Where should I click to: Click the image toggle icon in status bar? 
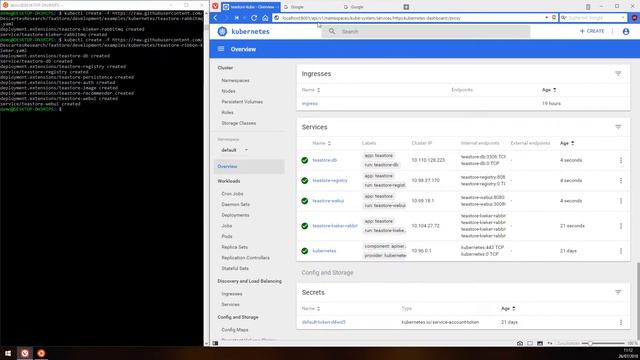[540, 343]
